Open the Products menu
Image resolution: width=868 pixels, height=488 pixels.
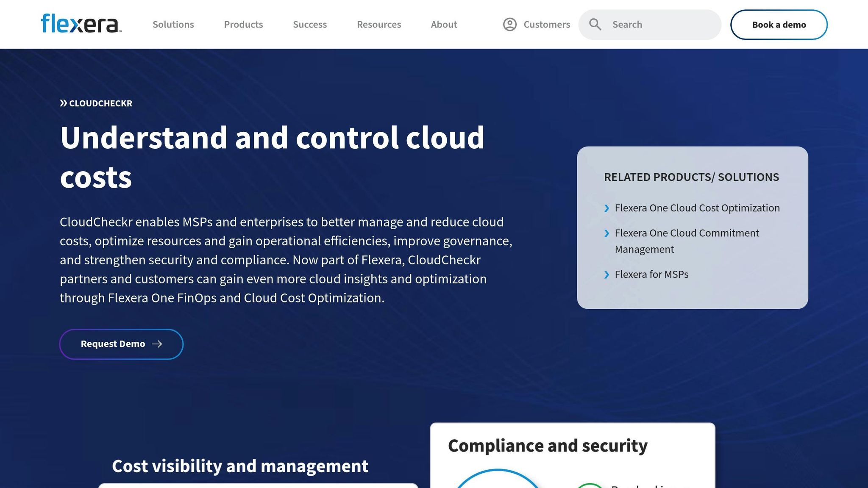pyautogui.click(x=243, y=24)
